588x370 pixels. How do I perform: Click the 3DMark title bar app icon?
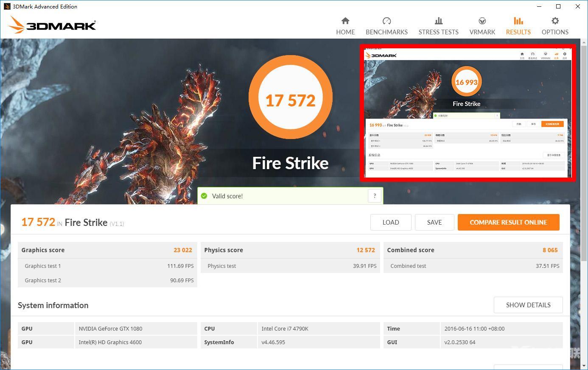coord(7,6)
